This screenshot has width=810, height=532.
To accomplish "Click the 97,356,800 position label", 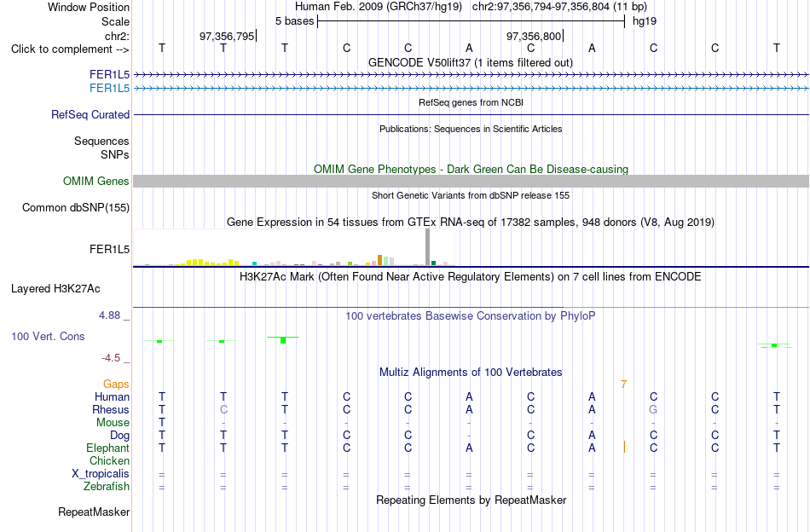I will [x=534, y=36].
